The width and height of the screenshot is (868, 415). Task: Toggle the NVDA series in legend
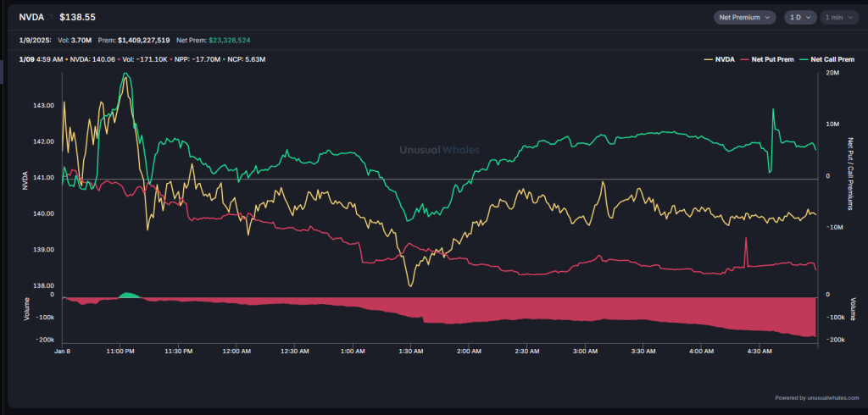[x=720, y=60]
